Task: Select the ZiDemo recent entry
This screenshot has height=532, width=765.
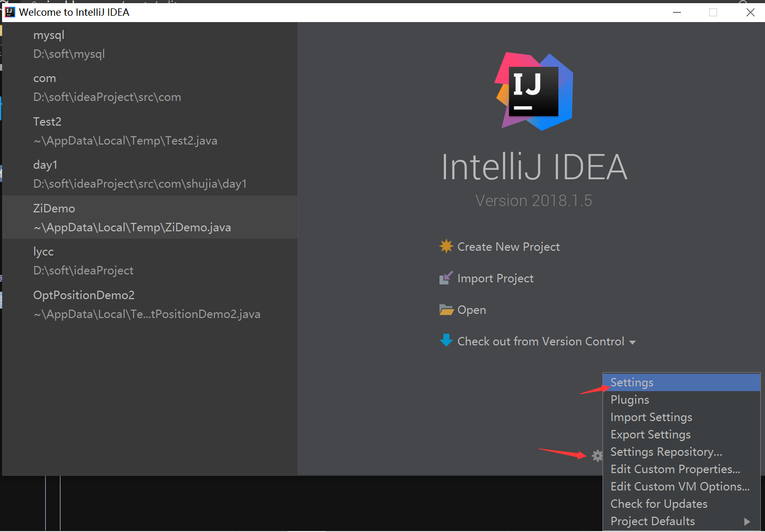Action: pos(150,217)
